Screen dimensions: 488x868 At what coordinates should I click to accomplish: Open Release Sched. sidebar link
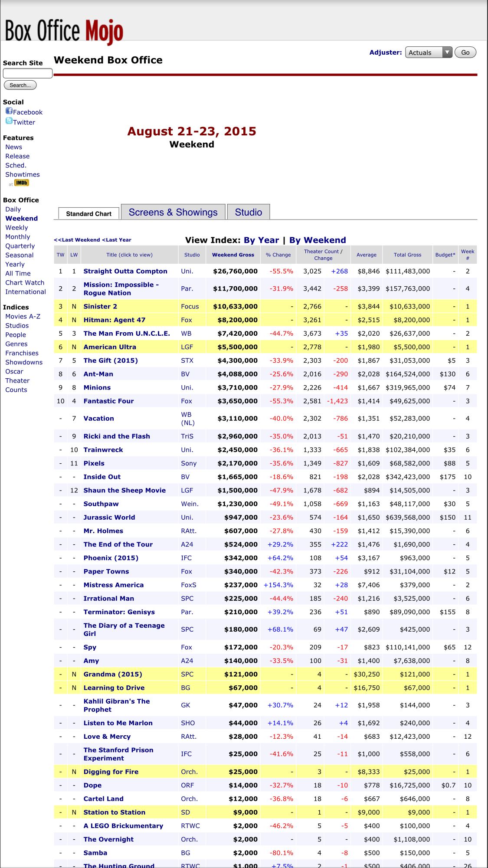coord(17,160)
